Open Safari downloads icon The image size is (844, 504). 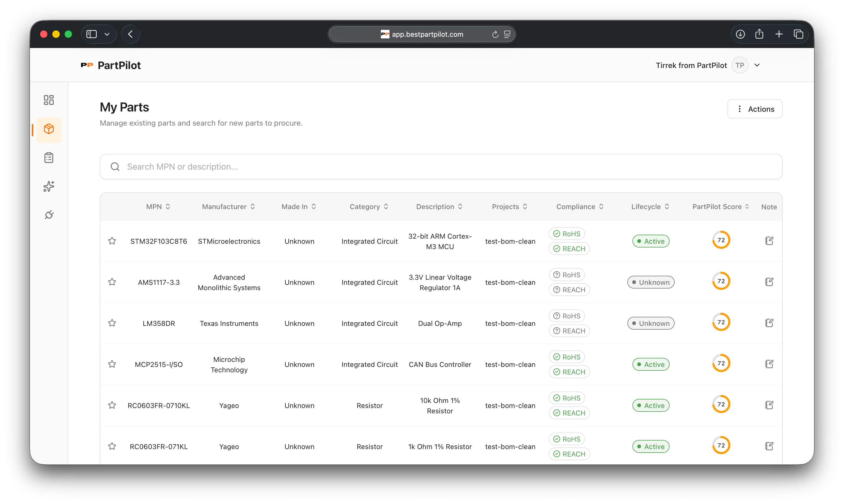(x=741, y=34)
